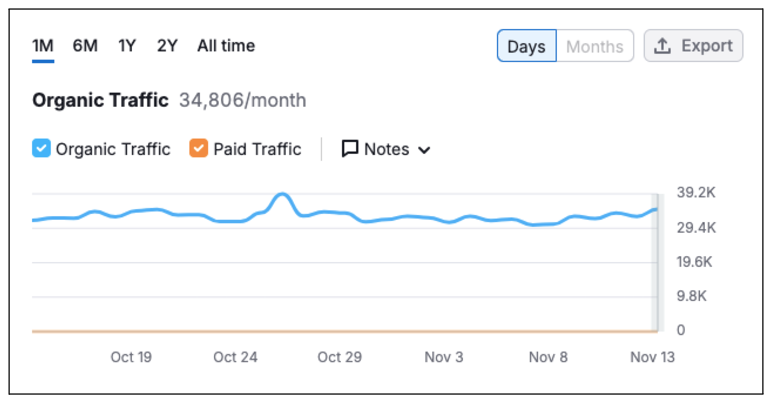The width and height of the screenshot is (769, 401).
Task: Click the 34,806/month traffic value
Action: coord(242,100)
